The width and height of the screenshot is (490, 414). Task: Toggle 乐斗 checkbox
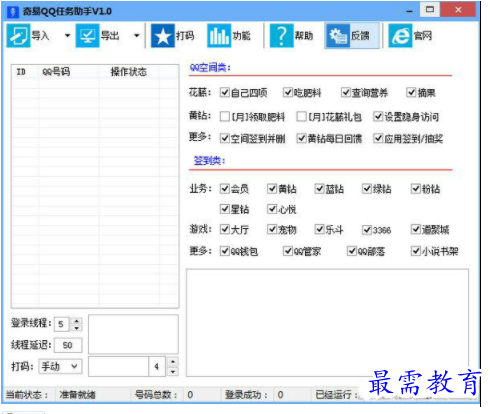pos(320,229)
